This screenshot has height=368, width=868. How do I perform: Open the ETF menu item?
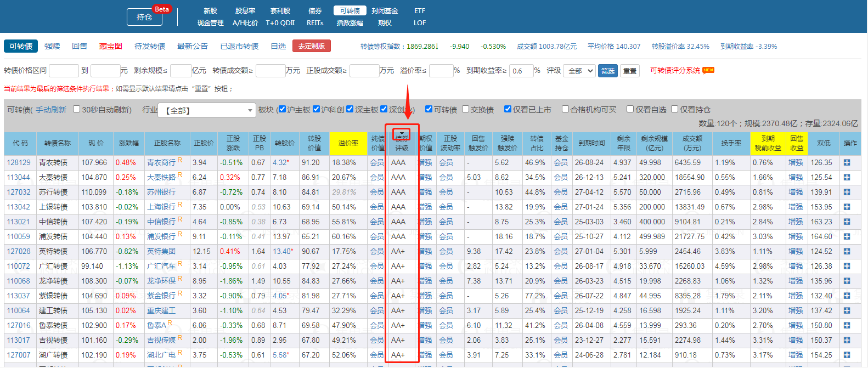[420, 11]
